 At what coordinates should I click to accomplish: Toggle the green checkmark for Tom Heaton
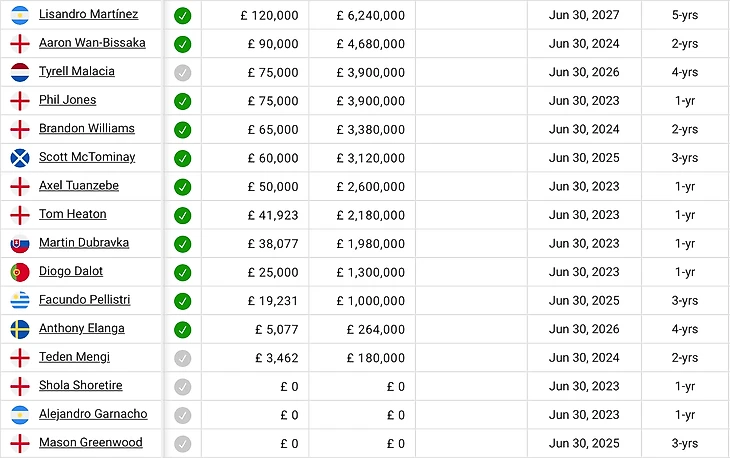click(x=182, y=215)
